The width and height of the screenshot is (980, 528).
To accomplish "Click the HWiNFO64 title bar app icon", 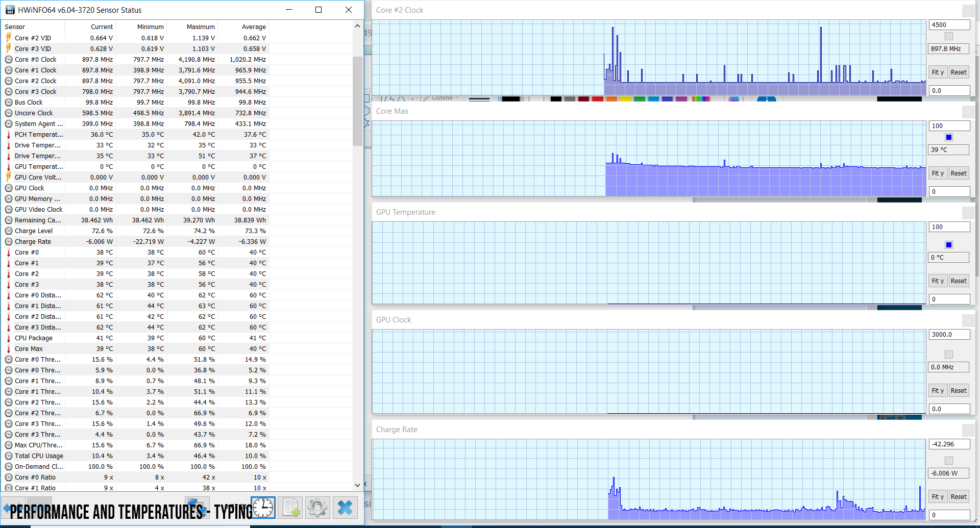I will [x=10, y=10].
